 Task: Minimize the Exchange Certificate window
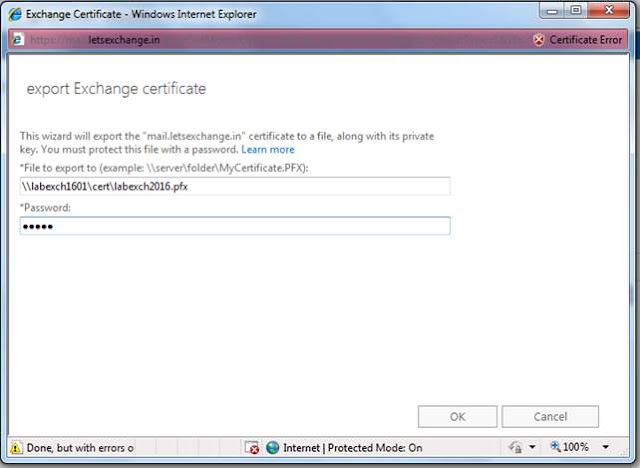pyautogui.click(x=552, y=11)
